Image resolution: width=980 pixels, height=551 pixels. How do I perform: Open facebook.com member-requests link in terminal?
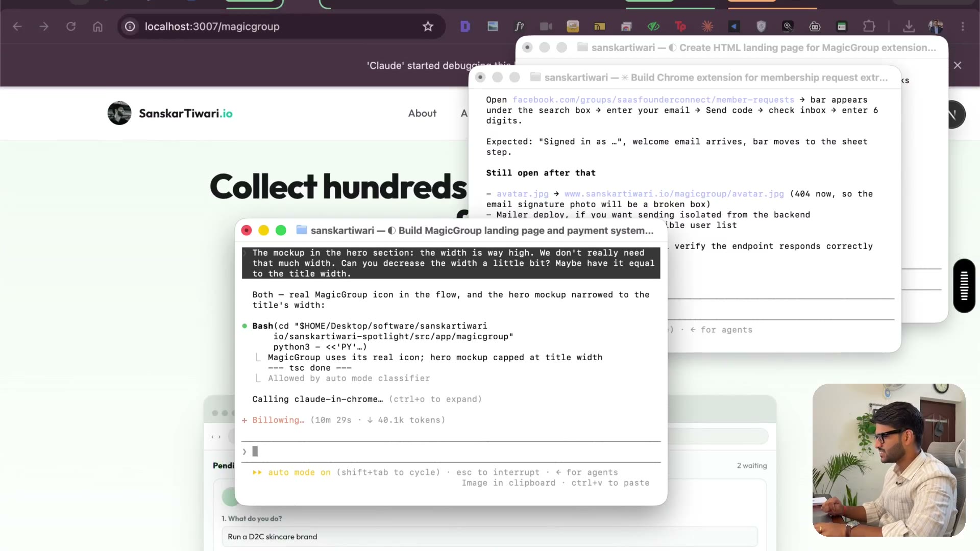point(653,100)
